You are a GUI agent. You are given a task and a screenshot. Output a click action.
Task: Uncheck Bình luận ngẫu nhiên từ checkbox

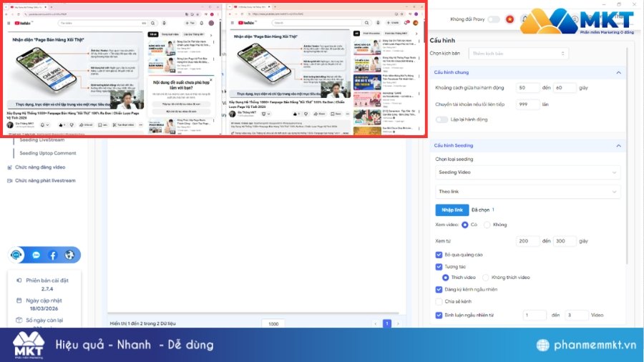[439, 315]
